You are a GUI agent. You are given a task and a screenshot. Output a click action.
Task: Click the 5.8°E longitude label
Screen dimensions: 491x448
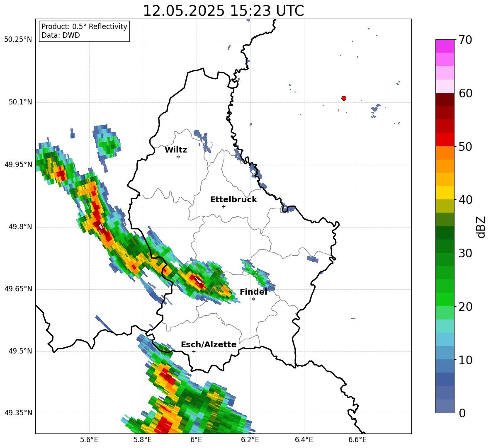[x=143, y=440]
